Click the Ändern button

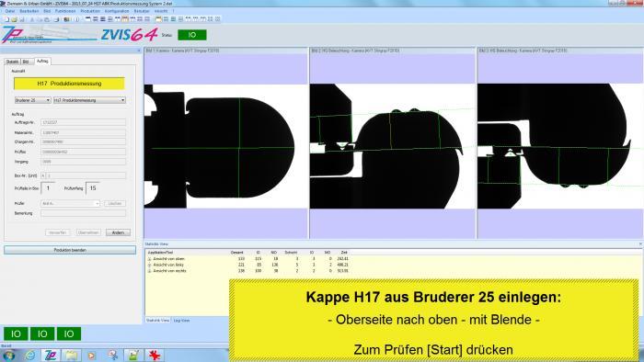click(118, 232)
